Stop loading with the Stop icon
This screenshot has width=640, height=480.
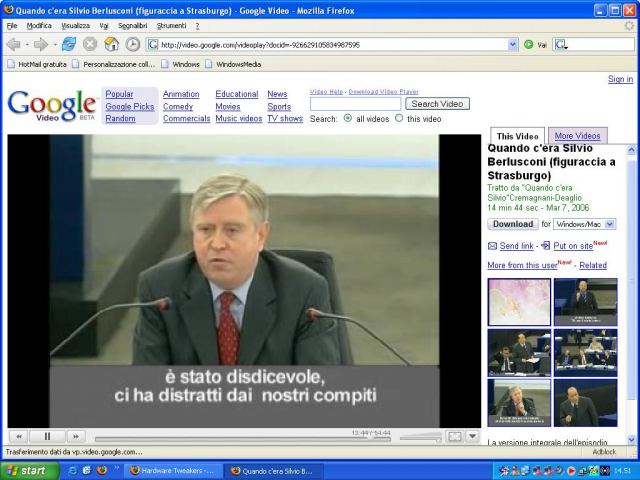point(90,44)
